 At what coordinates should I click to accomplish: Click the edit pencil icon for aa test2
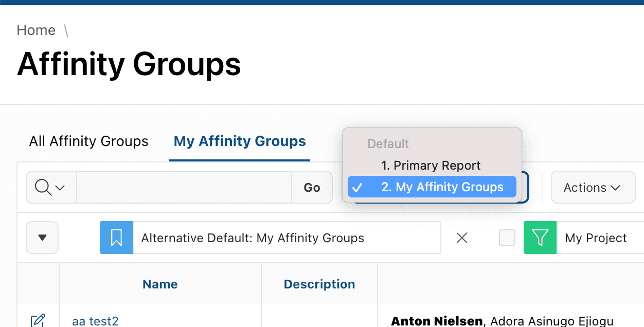[39, 320]
